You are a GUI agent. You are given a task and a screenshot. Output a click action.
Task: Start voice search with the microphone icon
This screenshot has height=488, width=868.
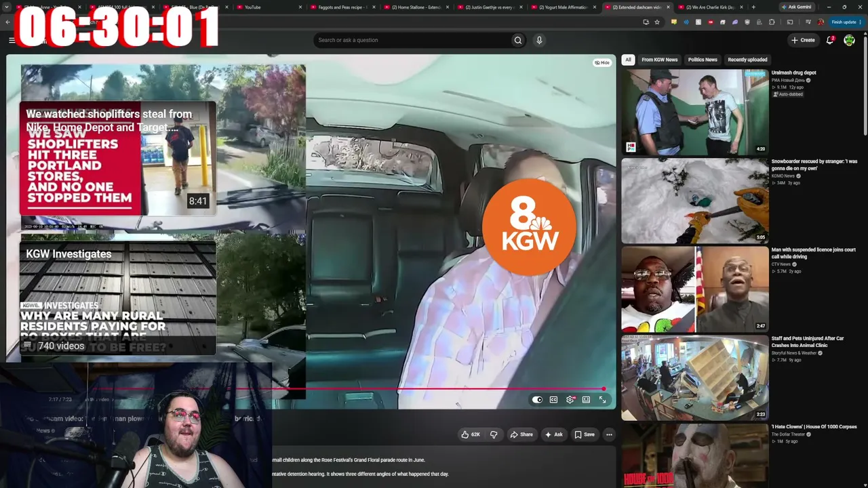point(539,40)
